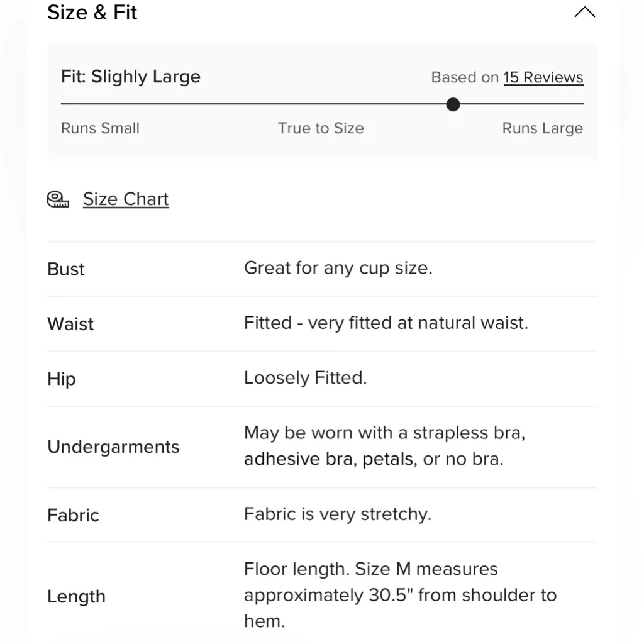
Task: Click the Runs Small label
Action: (100, 128)
